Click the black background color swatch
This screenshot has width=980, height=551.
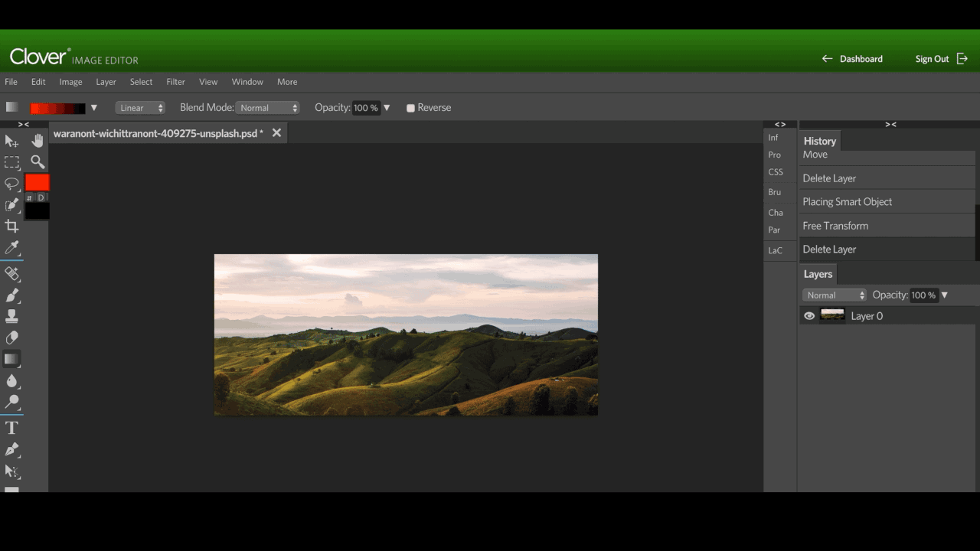[x=37, y=211]
